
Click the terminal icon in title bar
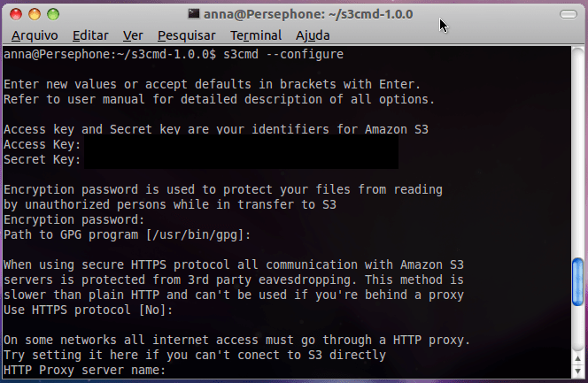point(194,14)
